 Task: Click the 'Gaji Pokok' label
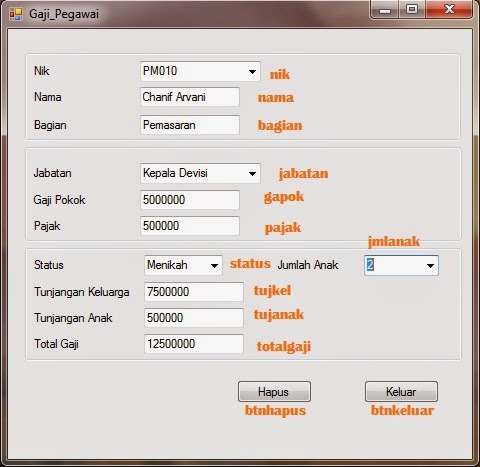click(59, 200)
